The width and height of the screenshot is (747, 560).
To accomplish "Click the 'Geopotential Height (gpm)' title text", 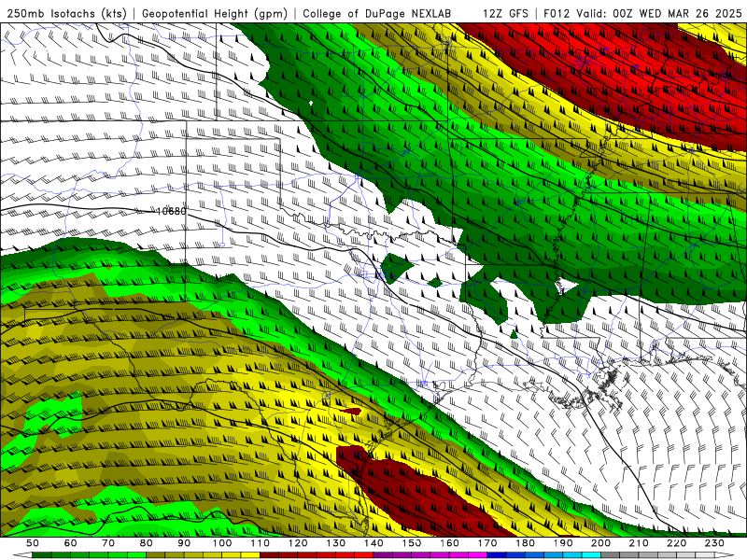I will [216, 13].
